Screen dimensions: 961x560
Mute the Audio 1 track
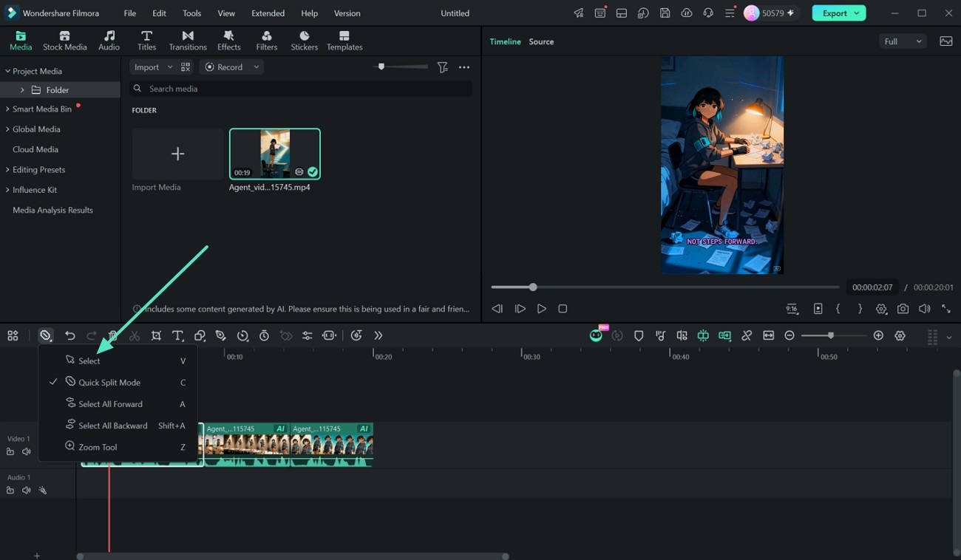(27, 490)
